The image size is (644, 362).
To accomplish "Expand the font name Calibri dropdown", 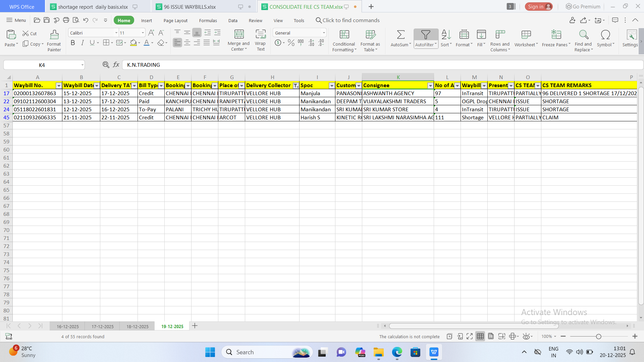I will tap(116, 33).
